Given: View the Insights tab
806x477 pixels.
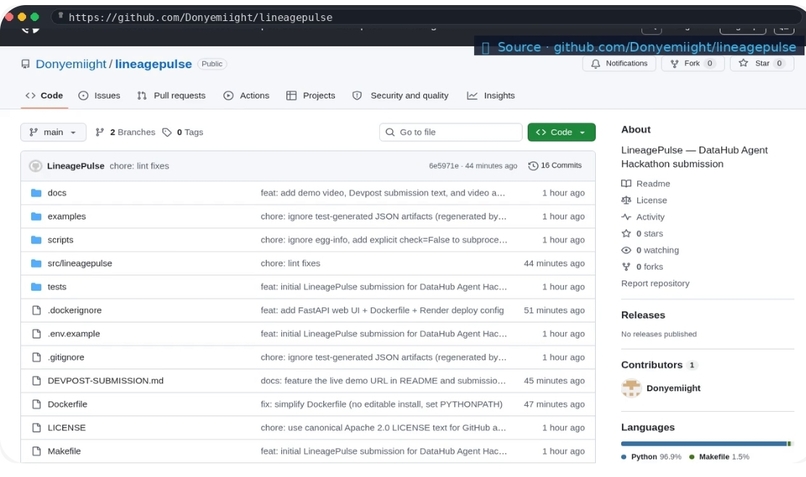Looking at the screenshot, I should [x=491, y=96].
